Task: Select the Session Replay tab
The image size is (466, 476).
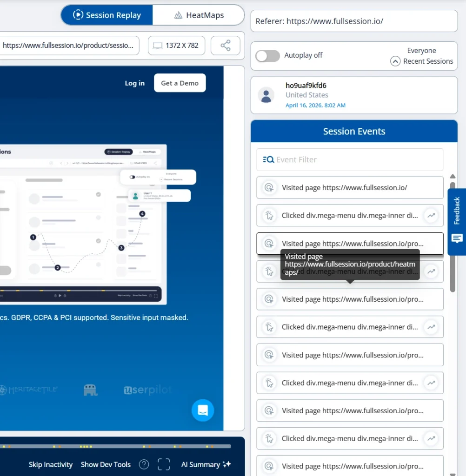Action: tap(107, 15)
